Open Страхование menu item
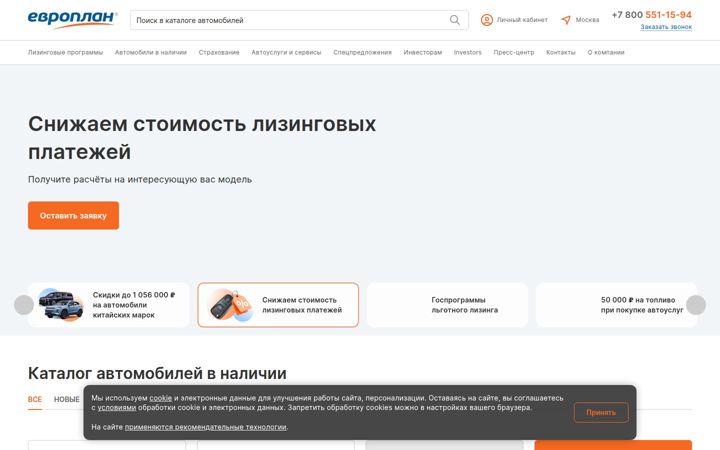 point(219,52)
